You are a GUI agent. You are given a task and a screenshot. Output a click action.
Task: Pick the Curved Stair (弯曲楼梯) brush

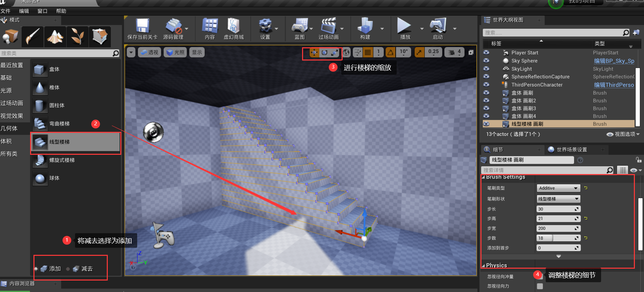[75, 124]
